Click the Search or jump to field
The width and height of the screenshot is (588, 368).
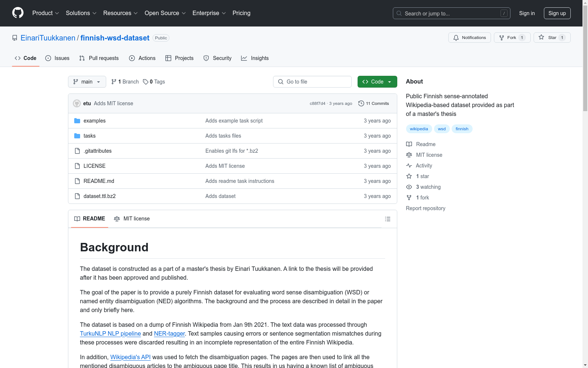coord(452,13)
